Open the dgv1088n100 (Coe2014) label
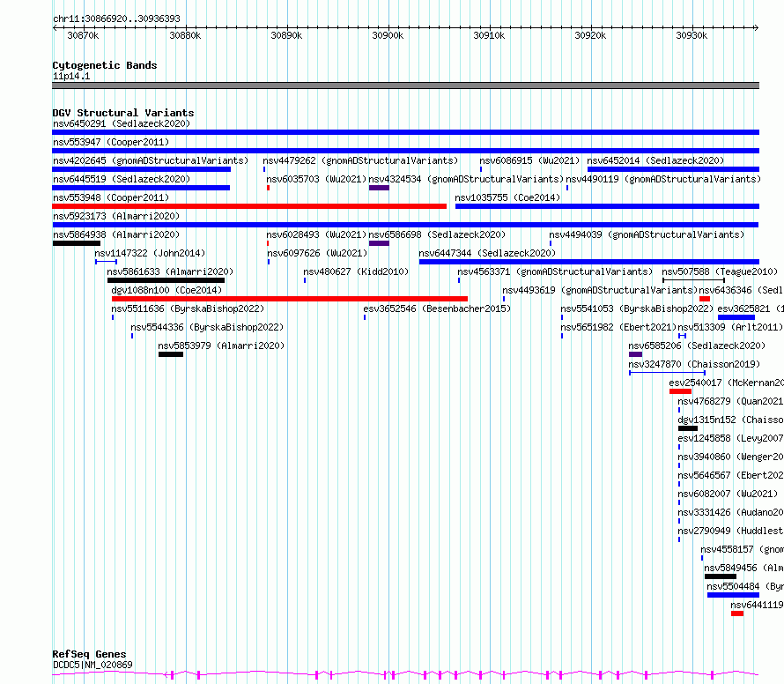Image resolution: width=784 pixels, height=684 pixels. 166,290
